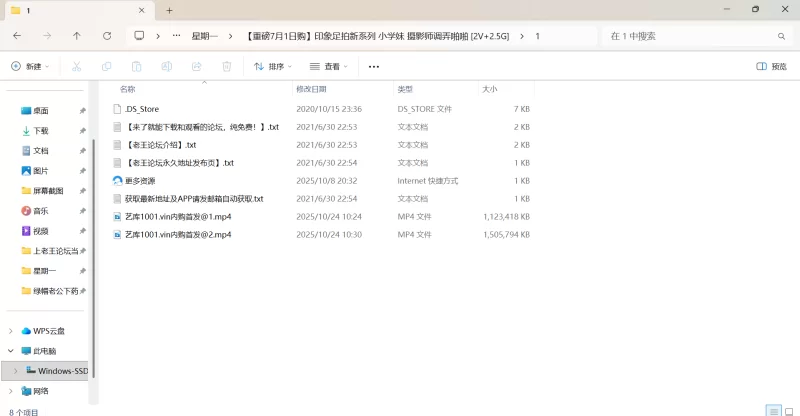
Task: Click the Cut scissors icon in toolbar
Action: [x=76, y=67]
